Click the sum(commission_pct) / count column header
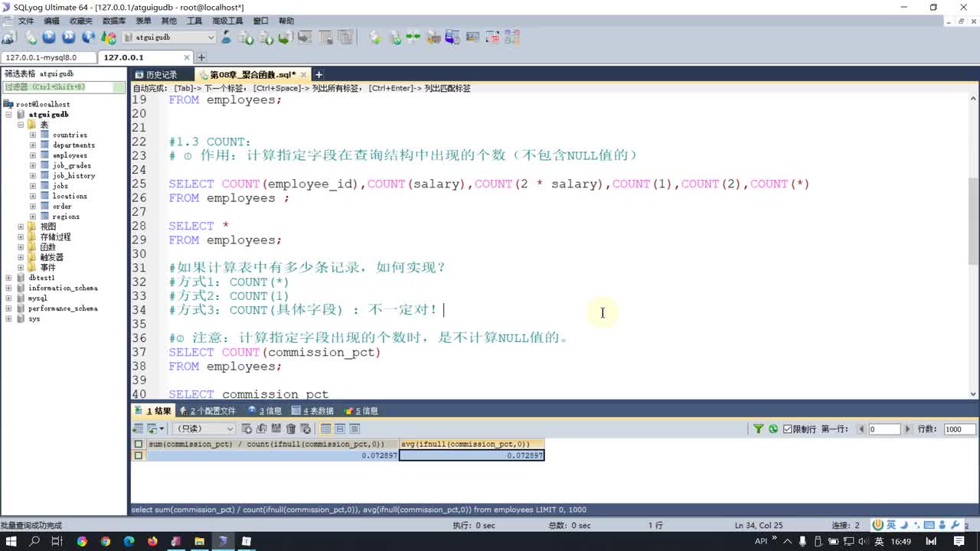Viewport: 980px width, 551px height. pyautogui.click(x=273, y=444)
